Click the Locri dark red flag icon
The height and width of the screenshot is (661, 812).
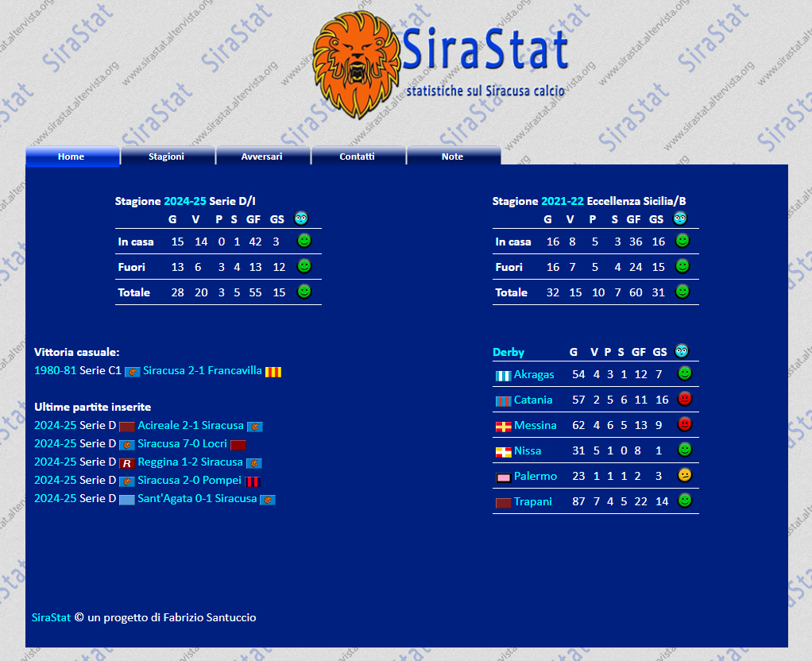238,445
